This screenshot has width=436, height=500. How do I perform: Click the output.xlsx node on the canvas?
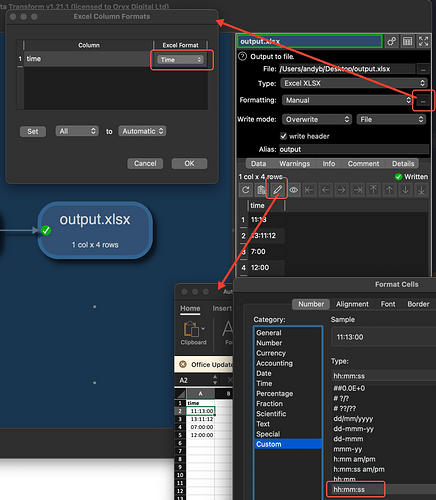pyautogui.click(x=95, y=230)
